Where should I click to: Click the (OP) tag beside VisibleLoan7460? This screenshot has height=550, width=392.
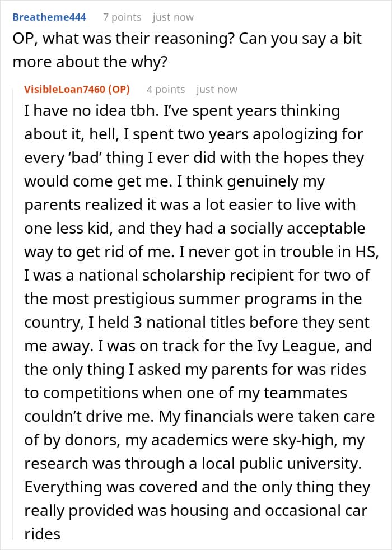(x=118, y=90)
